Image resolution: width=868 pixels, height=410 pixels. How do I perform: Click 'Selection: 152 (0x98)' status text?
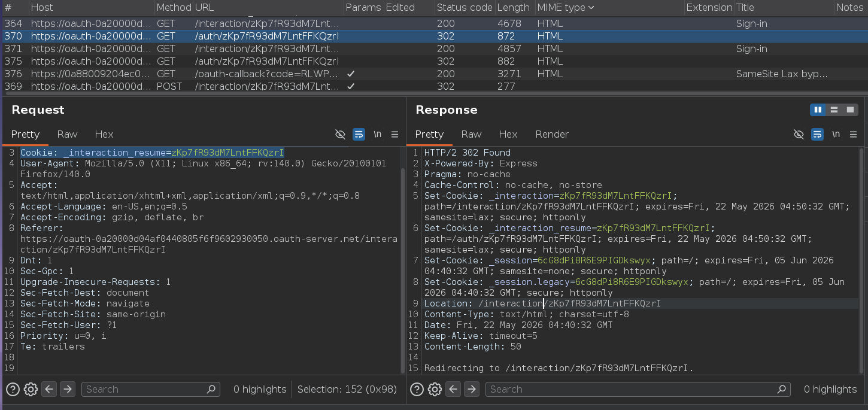point(347,389)
